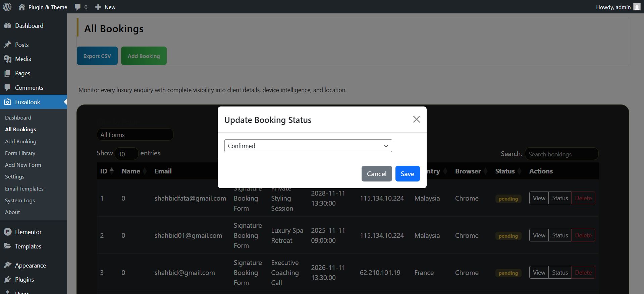View booking for shahbidfata@gmail.com
This screenshot has height=294, width=644.
tap(539, 198)
